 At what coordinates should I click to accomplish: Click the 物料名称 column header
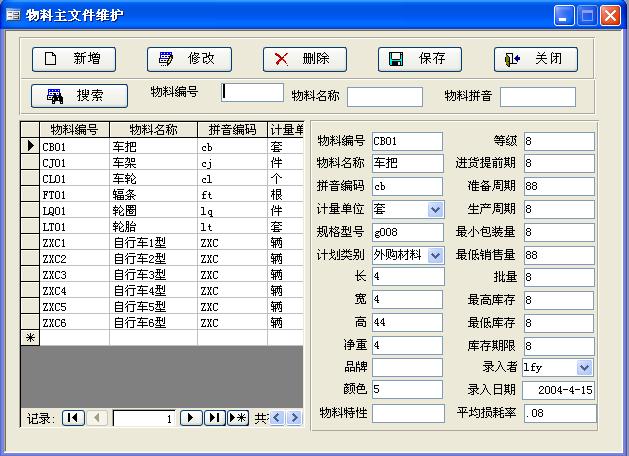pos(153,130)
